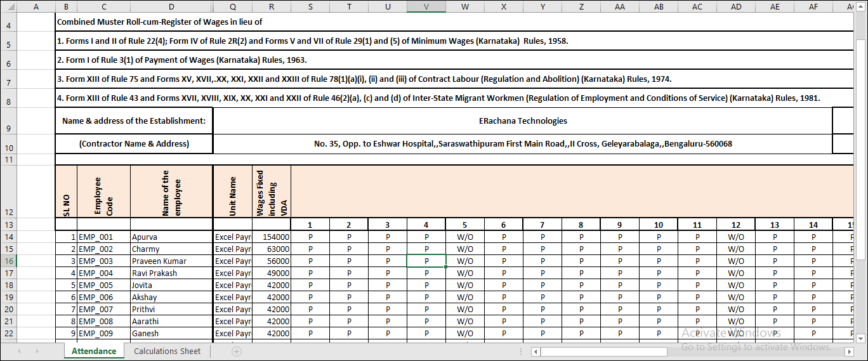Click the day 14 header cell
This screenshot has height=361, width=868.
click(x=813, y=225)
